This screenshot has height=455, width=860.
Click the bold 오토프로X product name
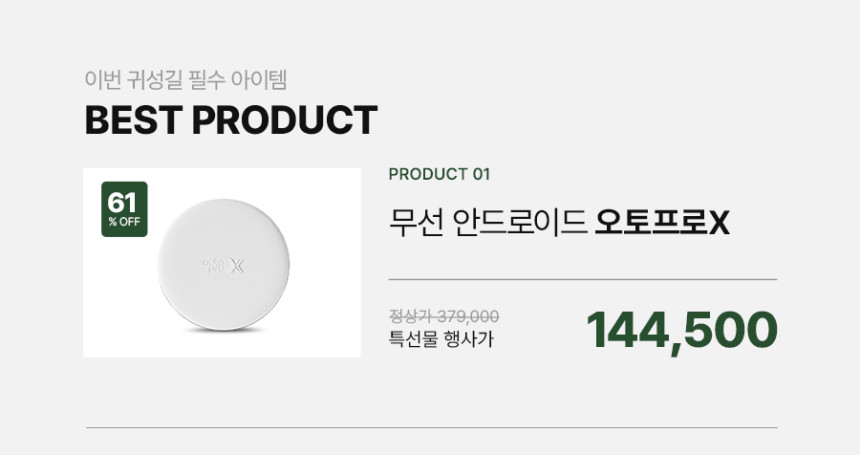point(661,222)
